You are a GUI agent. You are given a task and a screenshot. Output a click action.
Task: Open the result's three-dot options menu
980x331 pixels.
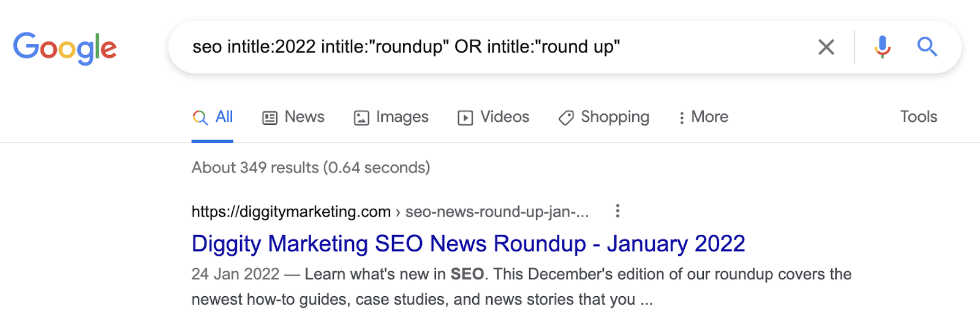617,211
